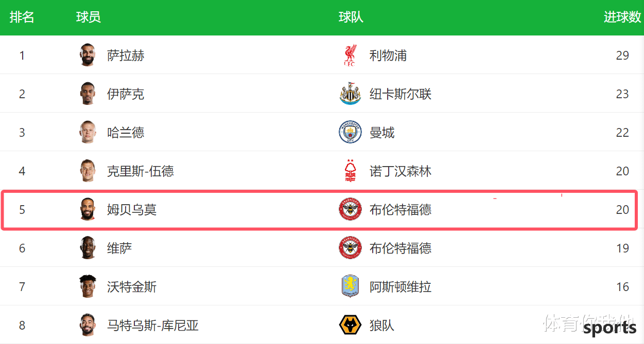Click the Brentford bee logo in row 5
Viewport: 644px width, 344px height.
(x=350, y=209)
